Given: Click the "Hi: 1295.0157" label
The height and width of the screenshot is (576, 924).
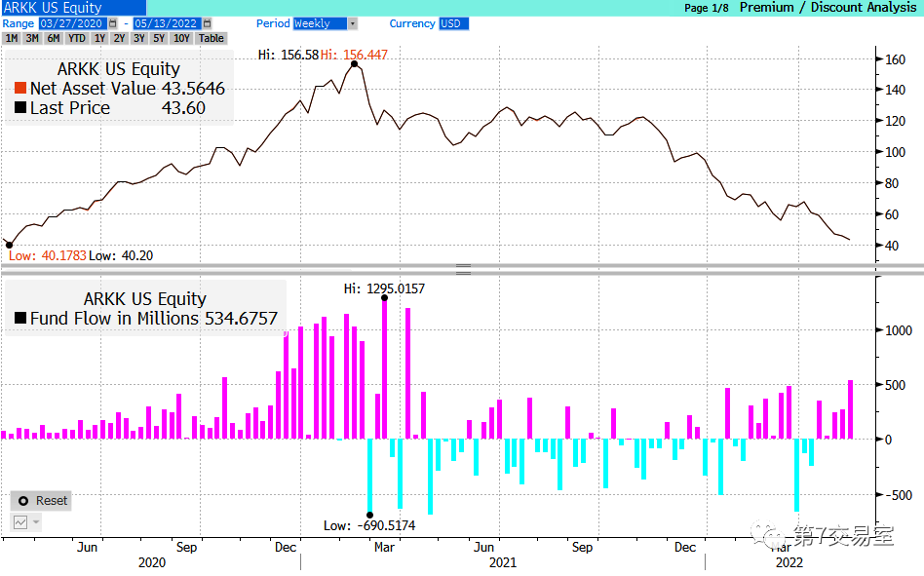Looking at the screenshot, I should (384, 288).
